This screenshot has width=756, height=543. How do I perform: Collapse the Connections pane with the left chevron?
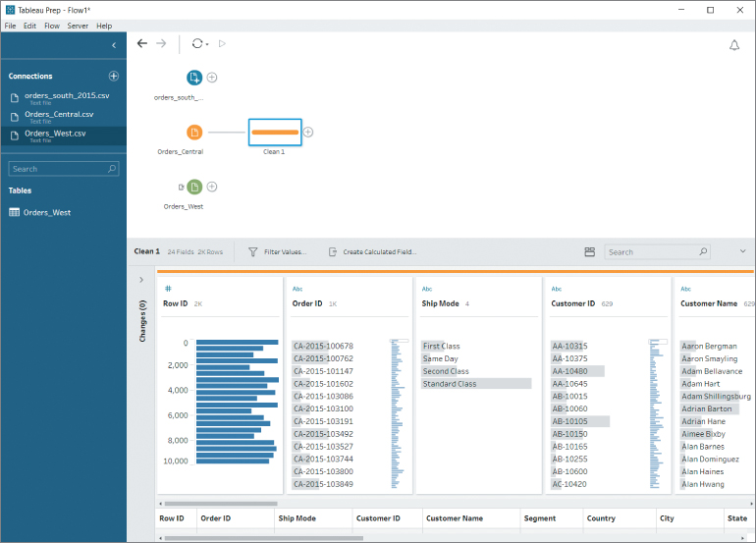coord(114,45)
